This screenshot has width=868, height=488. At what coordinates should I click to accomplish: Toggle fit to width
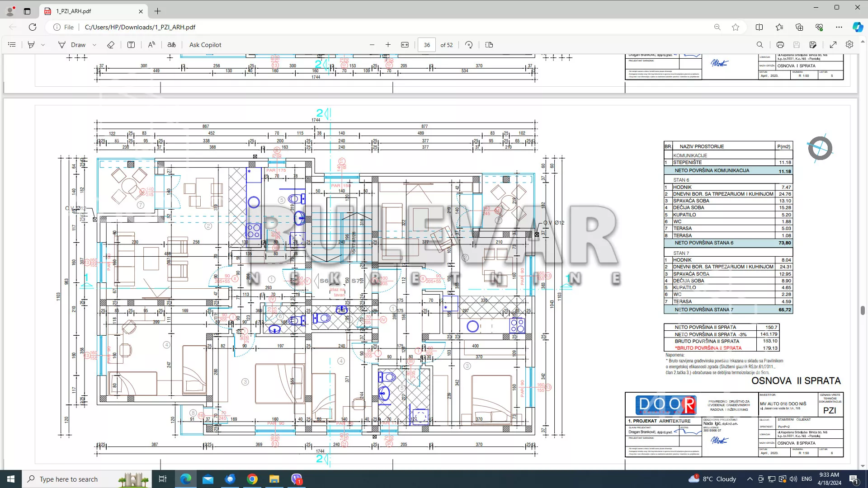405,45
